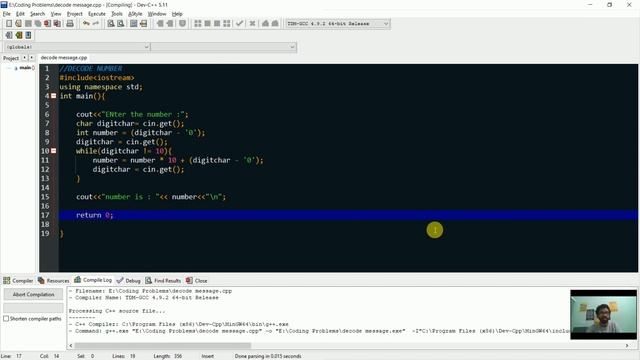
Task: Collapse the main() fold on line 4
Action: point(53,96)
